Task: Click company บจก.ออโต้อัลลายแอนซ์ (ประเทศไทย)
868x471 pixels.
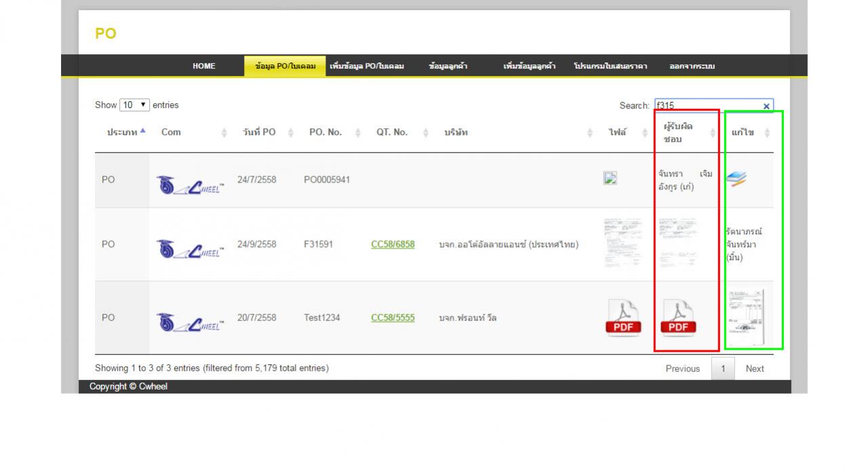Action: point(509,244)
